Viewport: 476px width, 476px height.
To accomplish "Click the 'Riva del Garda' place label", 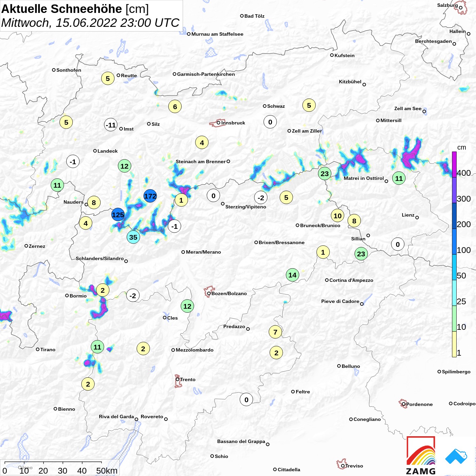I will coord(116,417).
